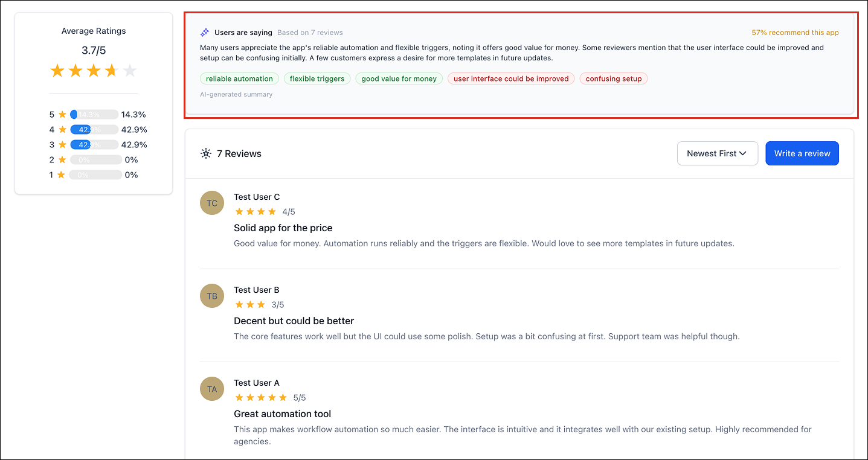Click Test User C's review body text
The width and height of the screenshot is (868, 460).
(484, 243)
